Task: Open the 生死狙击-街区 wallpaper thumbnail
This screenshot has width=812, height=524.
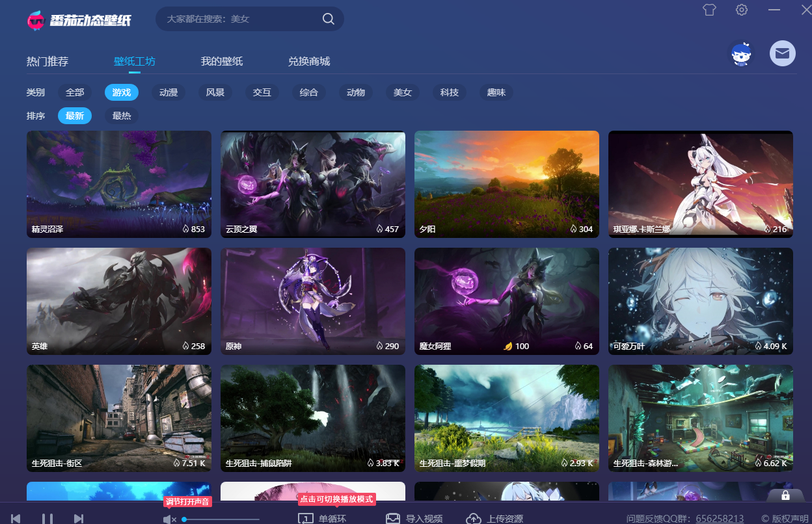Action: [119, 418]
